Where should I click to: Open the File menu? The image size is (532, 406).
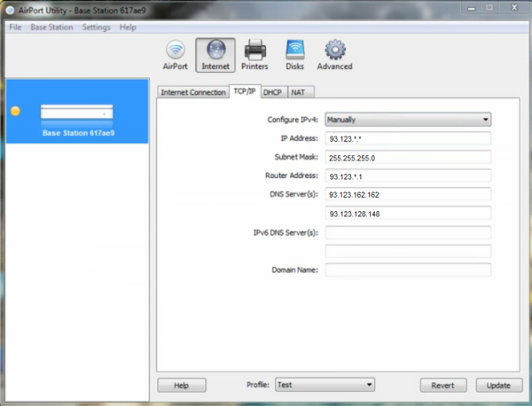(15, 27)
